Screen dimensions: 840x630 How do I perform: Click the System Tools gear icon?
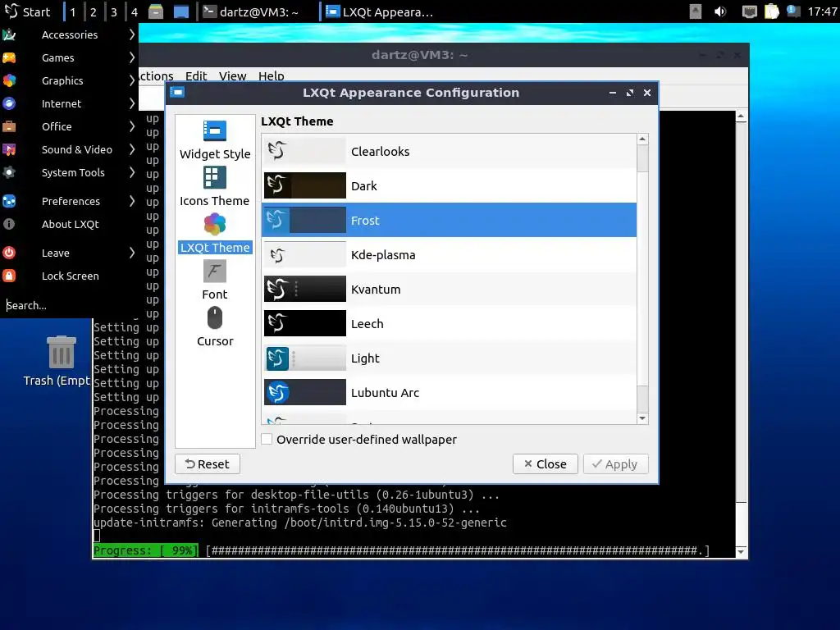(x=9, y=173)
